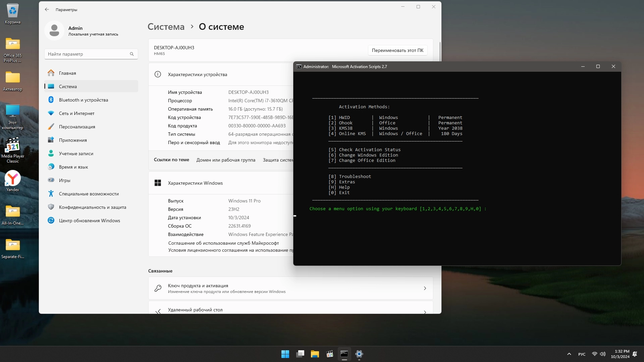Go back using the Параметры back arrow

[x=47, y=10]
